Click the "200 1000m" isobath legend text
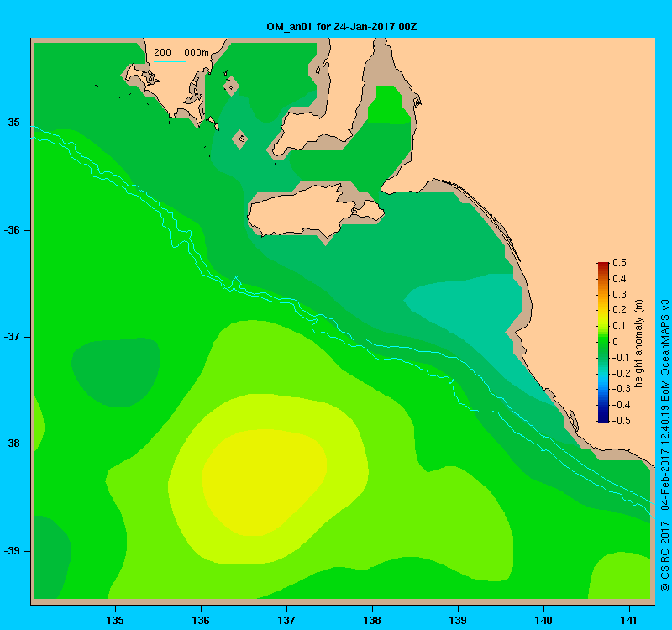Viewport: 672px width, 630px height. click(x=181, y=53)
